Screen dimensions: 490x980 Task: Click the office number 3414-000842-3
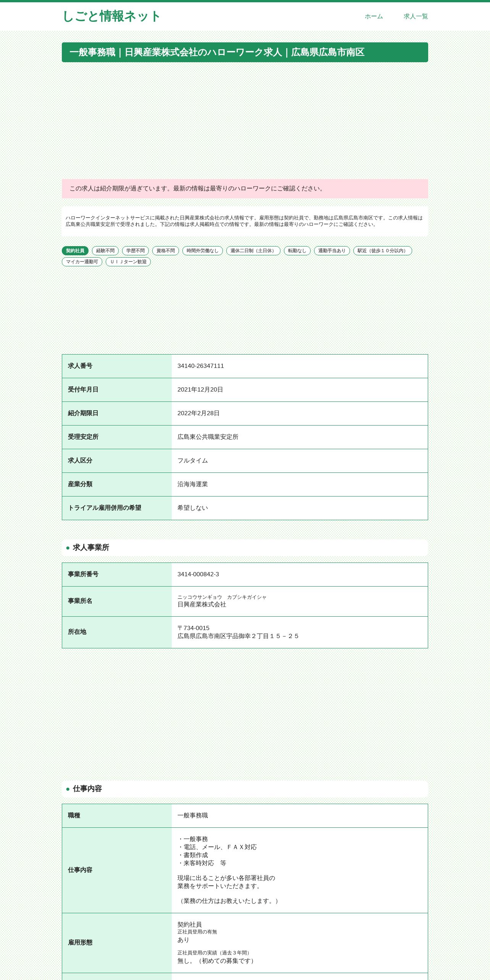coord(198,574)
